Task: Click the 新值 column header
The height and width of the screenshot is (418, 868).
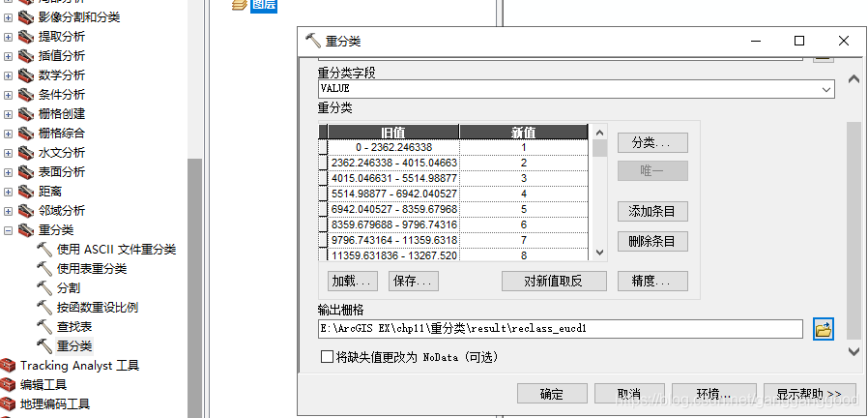Action: 524,132
